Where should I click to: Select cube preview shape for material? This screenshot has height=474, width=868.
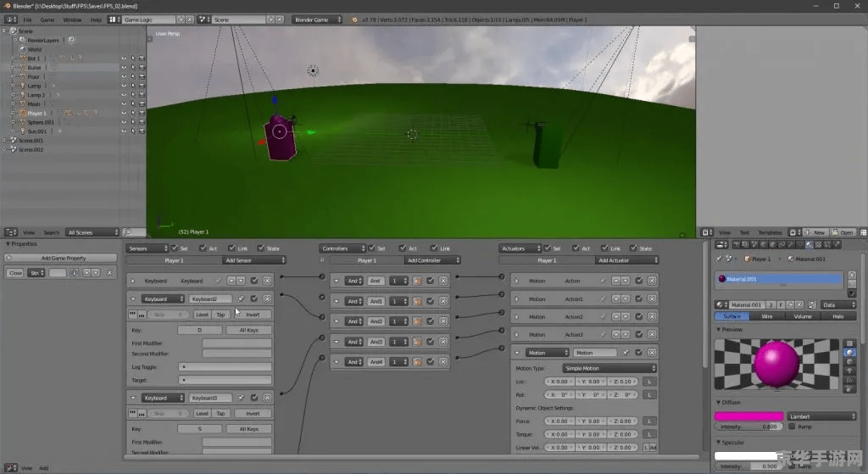pos(849,361)
